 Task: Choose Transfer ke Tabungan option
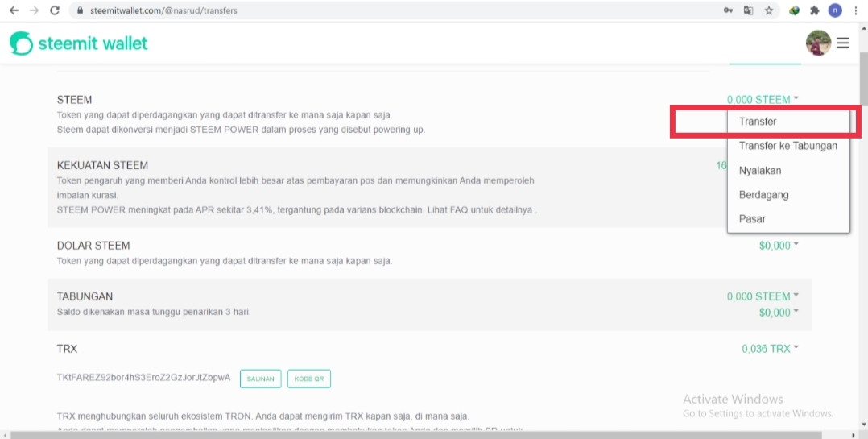point(788,146)
